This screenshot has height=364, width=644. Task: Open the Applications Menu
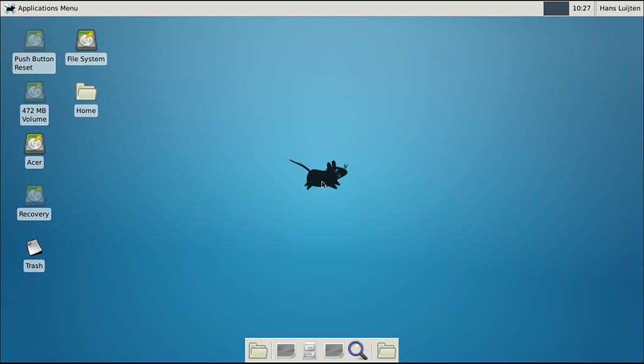point(48,8)
